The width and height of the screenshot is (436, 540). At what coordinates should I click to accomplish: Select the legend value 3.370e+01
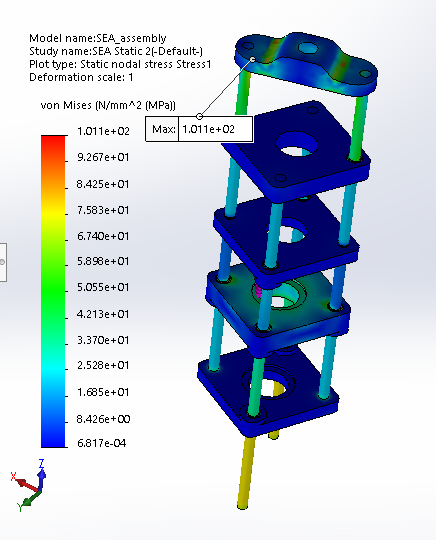click(103, 340)
